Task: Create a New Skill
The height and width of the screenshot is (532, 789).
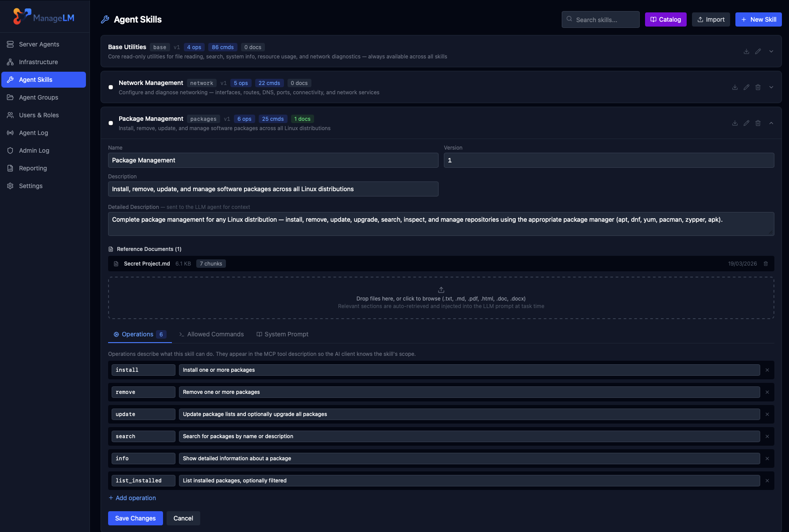Action: (x=758, y=19)
